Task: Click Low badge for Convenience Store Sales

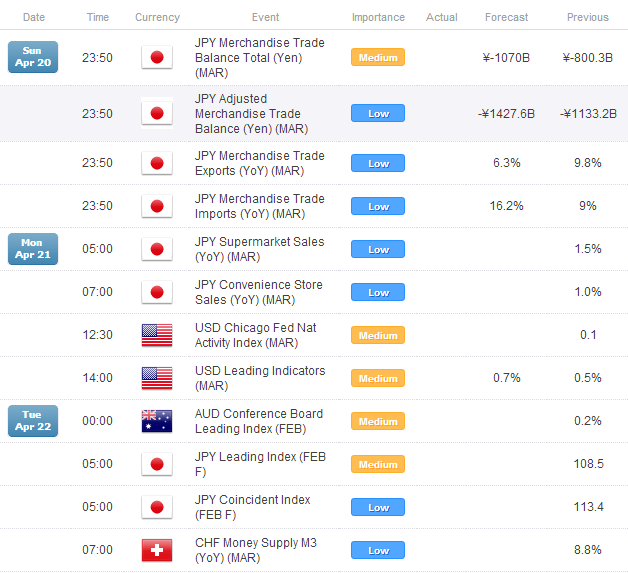Action: 378,292
